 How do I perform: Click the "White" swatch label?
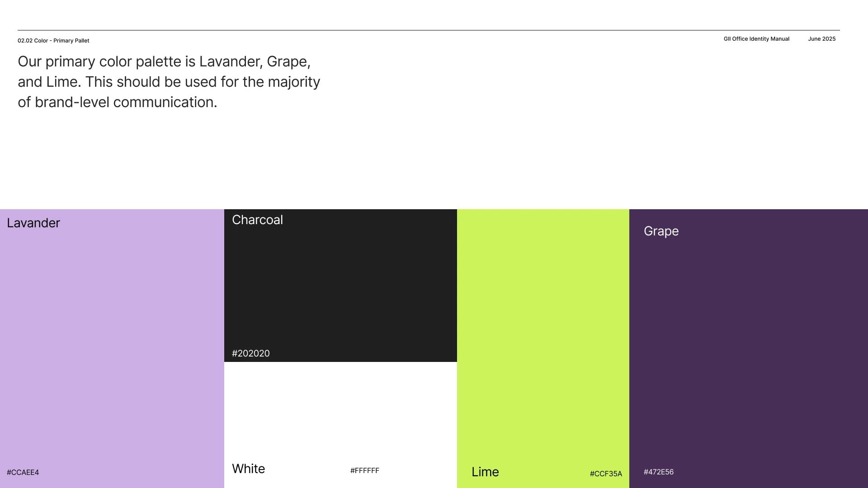click(248, 469)
